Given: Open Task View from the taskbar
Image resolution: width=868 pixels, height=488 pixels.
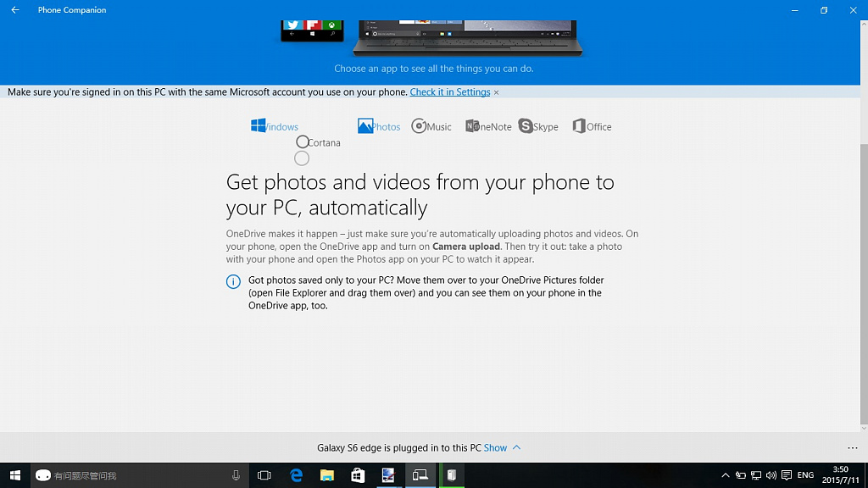Looking at the screenshot, I should (264, 475).
